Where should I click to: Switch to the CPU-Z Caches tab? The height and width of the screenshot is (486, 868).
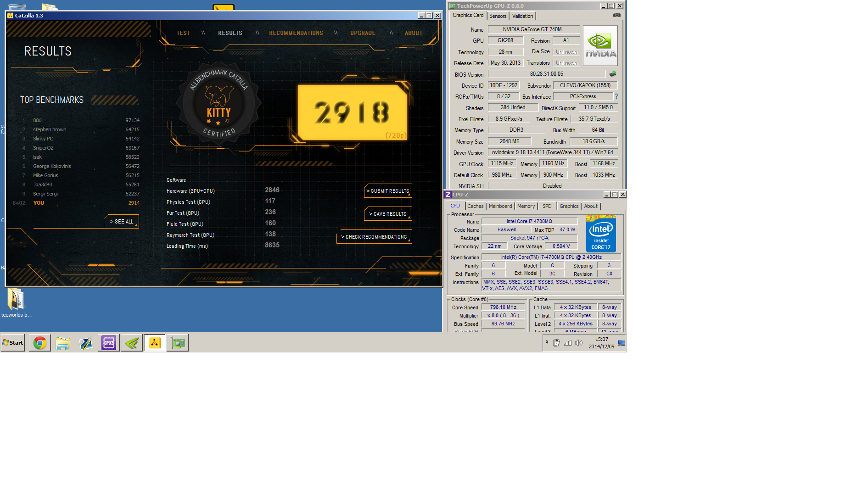(476, 206)
